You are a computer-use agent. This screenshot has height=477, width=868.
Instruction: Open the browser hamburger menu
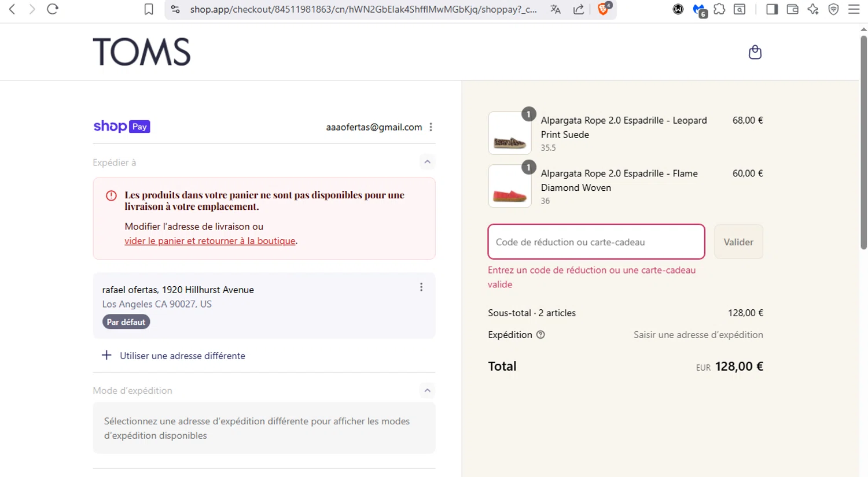[854, 9]
